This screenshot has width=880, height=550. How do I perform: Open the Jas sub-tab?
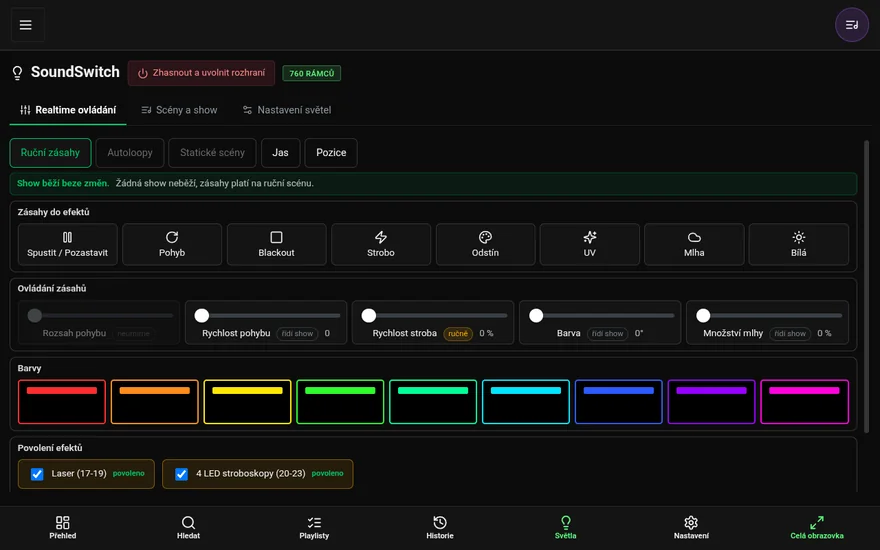click(x=280, y=153)
